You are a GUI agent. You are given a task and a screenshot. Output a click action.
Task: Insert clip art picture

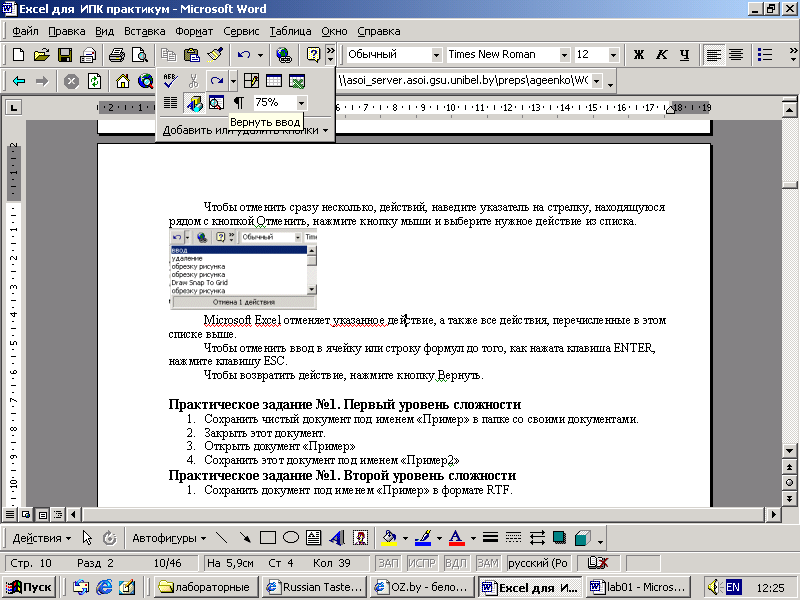coord(360,538)
